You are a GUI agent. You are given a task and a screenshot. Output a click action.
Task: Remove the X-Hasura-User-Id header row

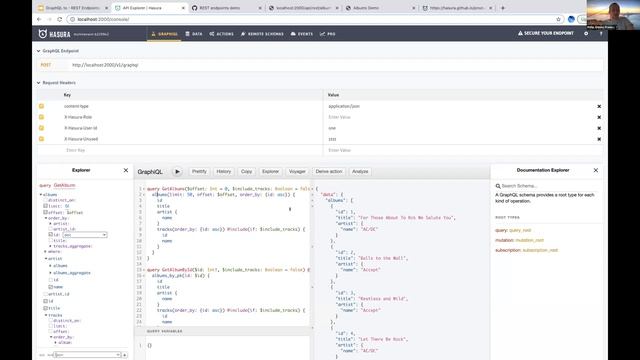[x=599, y=128]
